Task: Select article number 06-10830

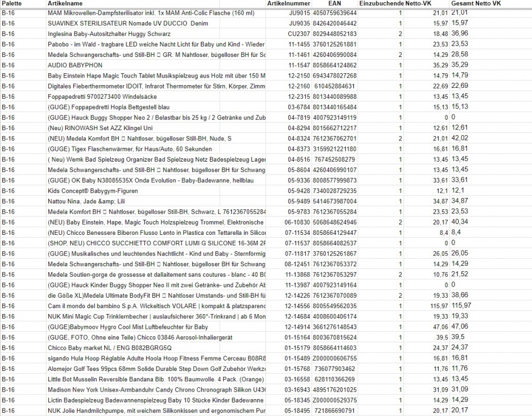Action: (297, 222)
